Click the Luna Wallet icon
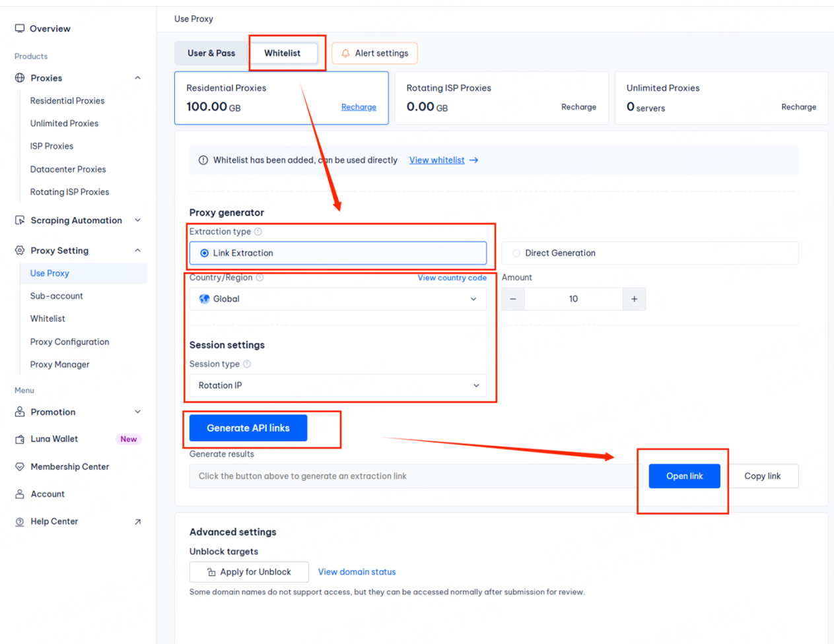834x644 pixels. [20, 439]
